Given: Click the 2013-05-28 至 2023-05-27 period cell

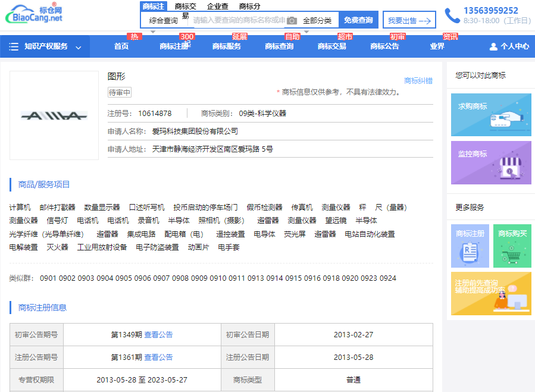Looking at the screenshot, I should pyautogui.click(x=142, y=380).
